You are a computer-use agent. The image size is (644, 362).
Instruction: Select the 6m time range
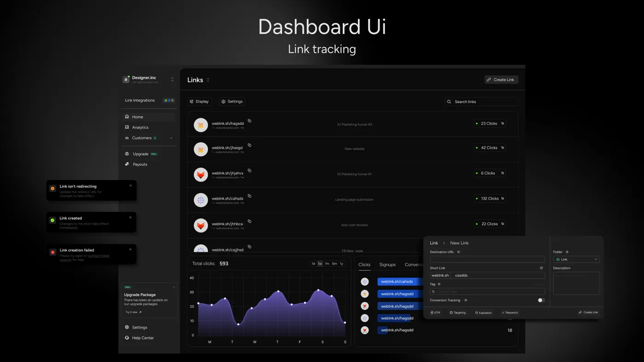[334, 264]
